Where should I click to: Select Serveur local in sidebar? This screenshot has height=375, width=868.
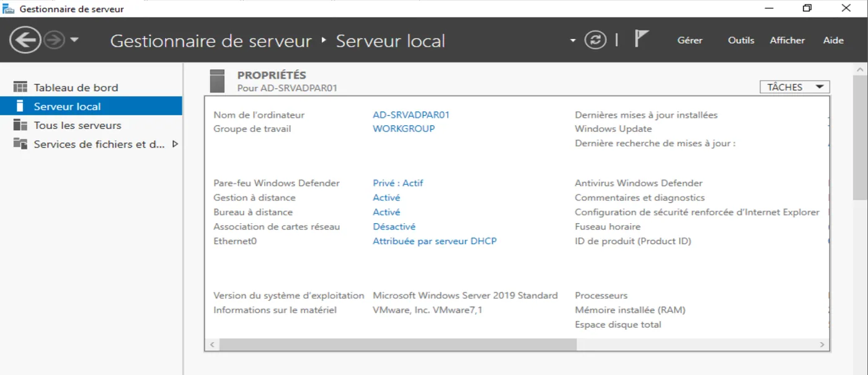91,106
